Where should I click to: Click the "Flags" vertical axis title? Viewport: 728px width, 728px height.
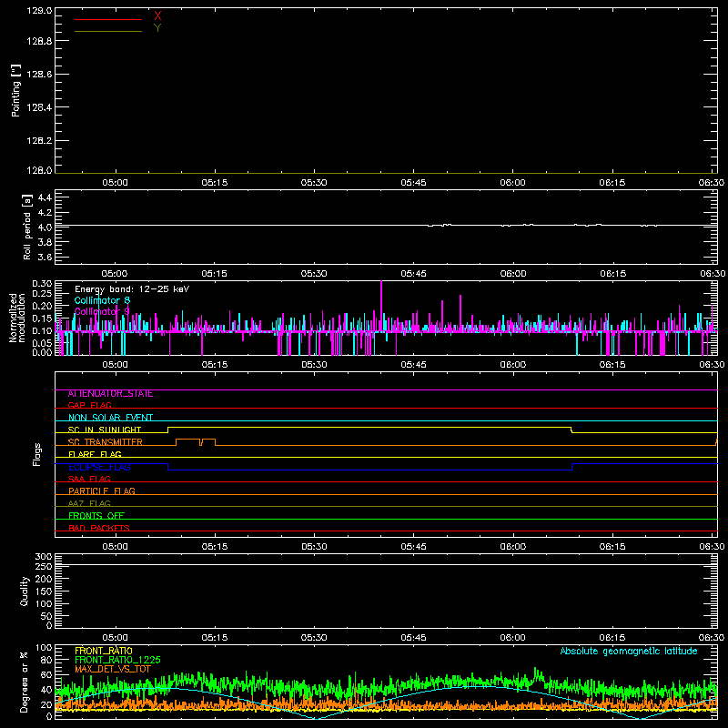click(36, 454)
